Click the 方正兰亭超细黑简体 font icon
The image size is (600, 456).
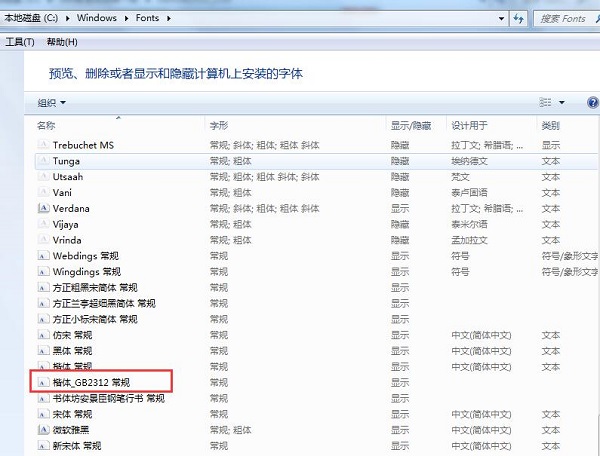point(43,303)
